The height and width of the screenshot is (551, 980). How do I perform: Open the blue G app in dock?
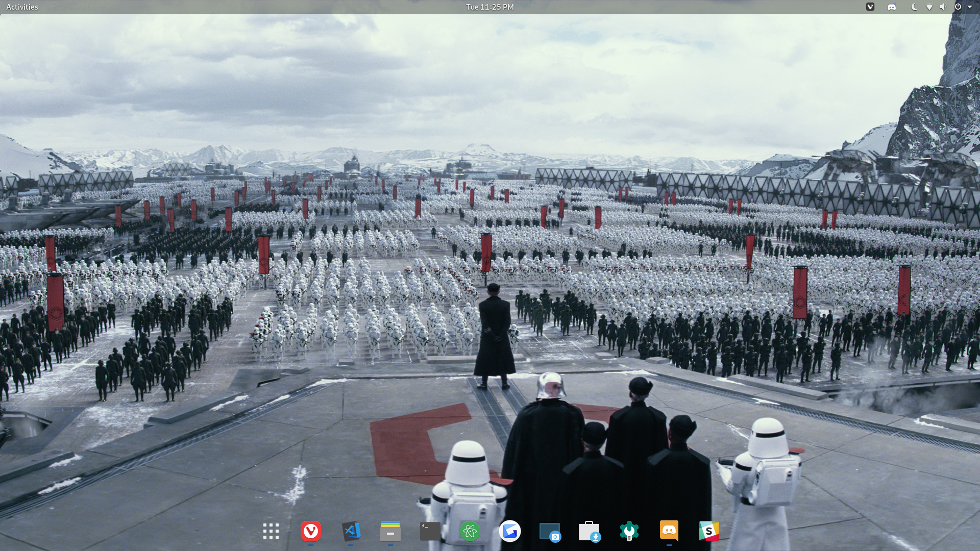(510, 531)
